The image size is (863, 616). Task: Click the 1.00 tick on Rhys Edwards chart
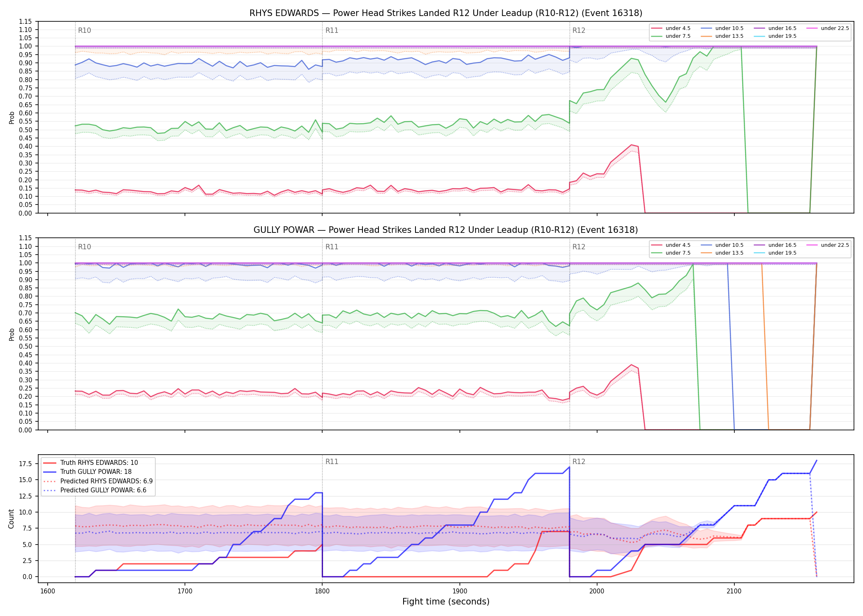[x=25, y=46]
